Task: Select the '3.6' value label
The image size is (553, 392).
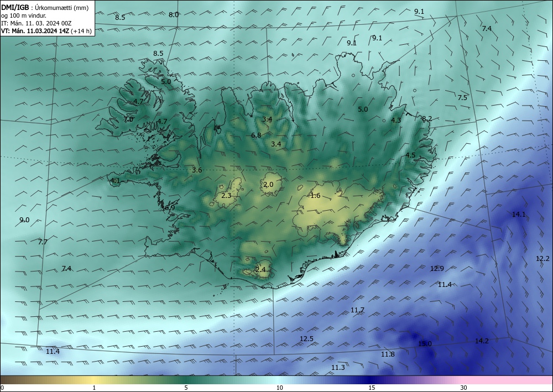Action: [197, 170]
